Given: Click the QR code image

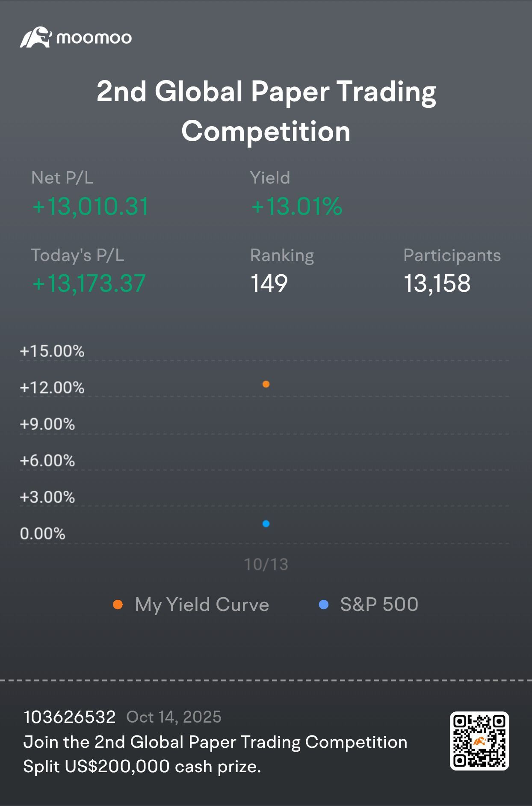Looking at the screenshot, I should 479,741.
